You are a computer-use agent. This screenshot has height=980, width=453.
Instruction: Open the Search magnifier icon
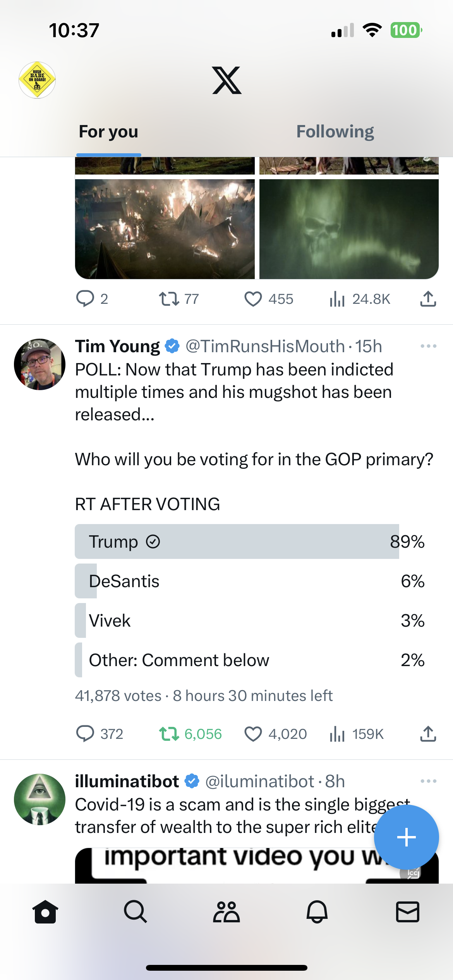(136, 912)
